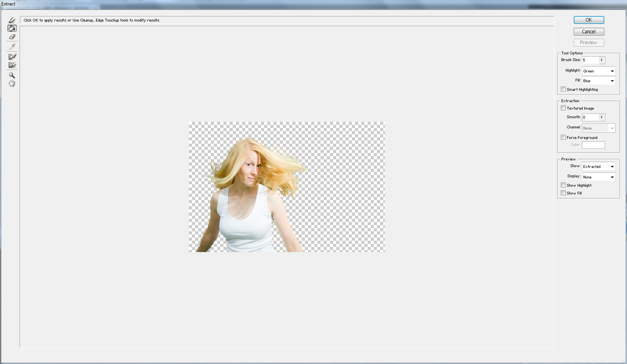
Task: Click the Preview button
Action: pos(589,43)
